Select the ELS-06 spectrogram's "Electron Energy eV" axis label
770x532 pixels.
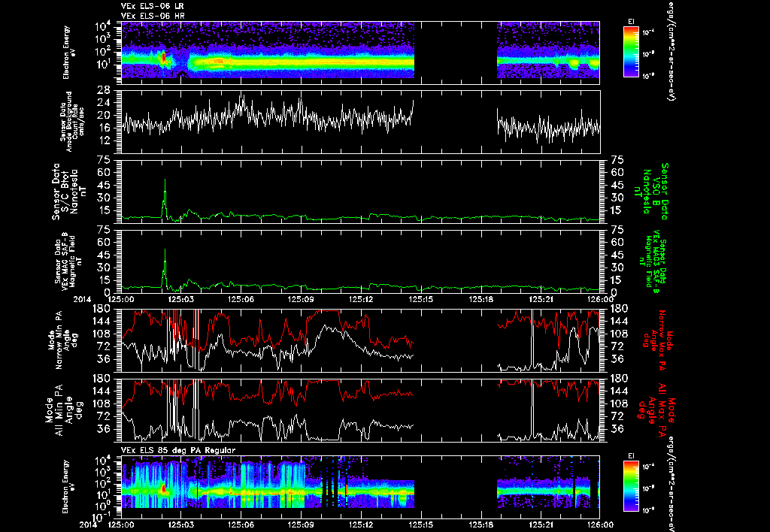70,52
